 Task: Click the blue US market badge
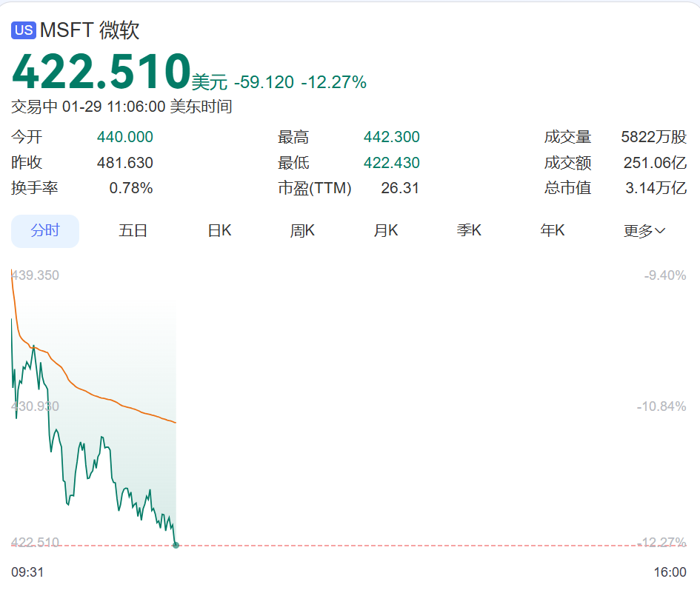pos(24,30)
